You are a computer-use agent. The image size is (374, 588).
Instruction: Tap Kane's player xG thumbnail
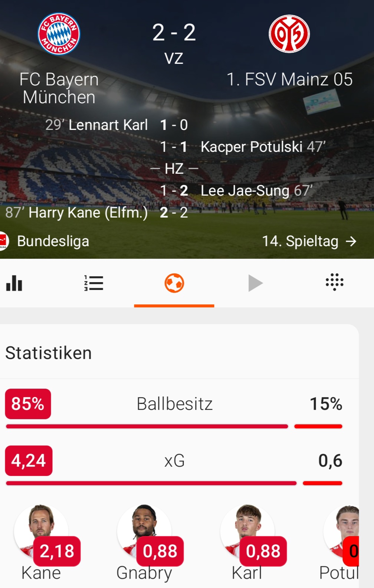(41, 531)
